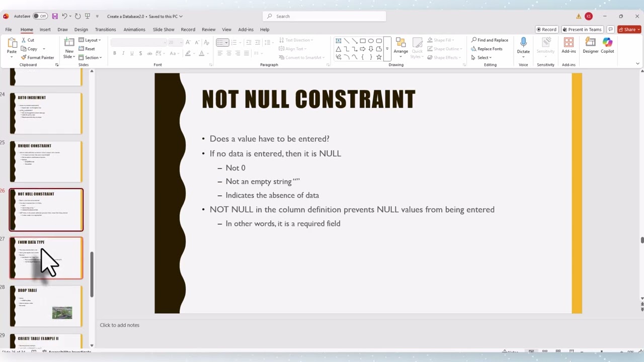Click Replace Fonts in Editing group
Image resolution: width=644 pixels, height=362 pixels.
pos(487,49)
